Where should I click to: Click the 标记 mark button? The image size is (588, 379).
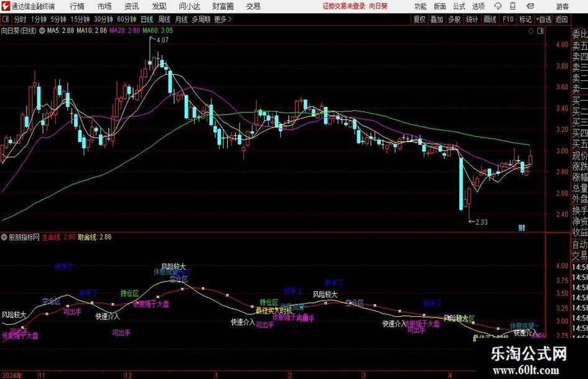tap(525, 19)
